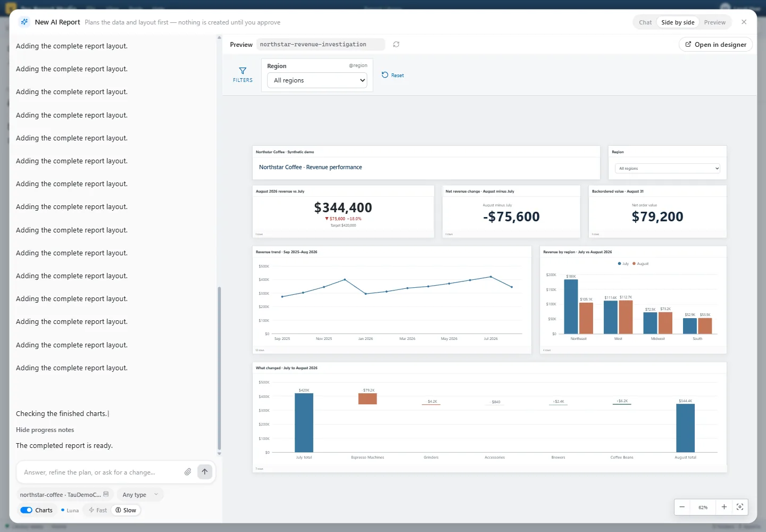Click the New AI Report sparkle icon

24,22
